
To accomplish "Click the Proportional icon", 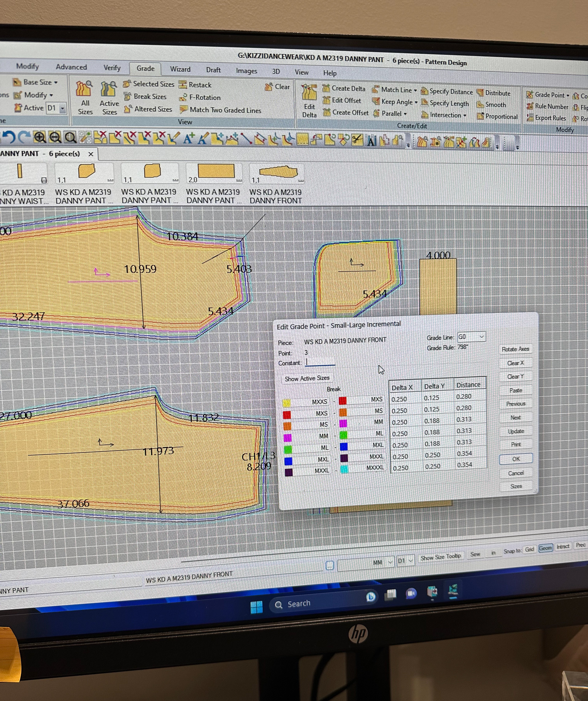I will (481, 116).
